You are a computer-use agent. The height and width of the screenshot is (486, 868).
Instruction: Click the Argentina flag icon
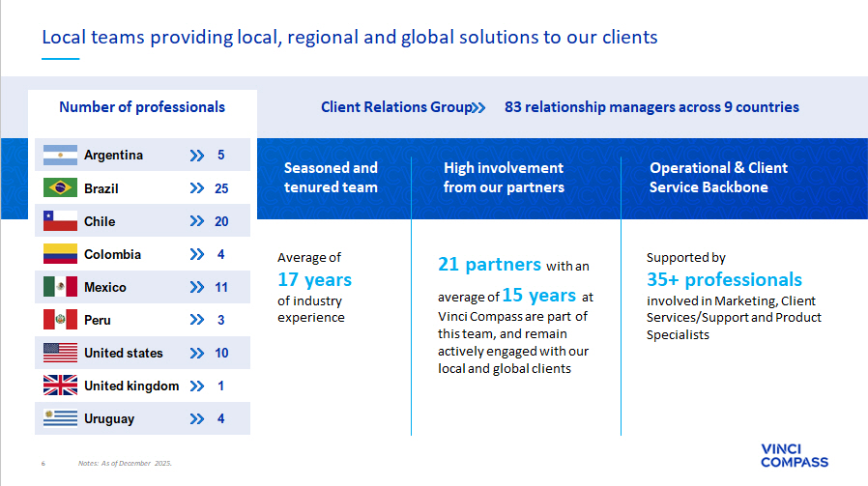60,156
